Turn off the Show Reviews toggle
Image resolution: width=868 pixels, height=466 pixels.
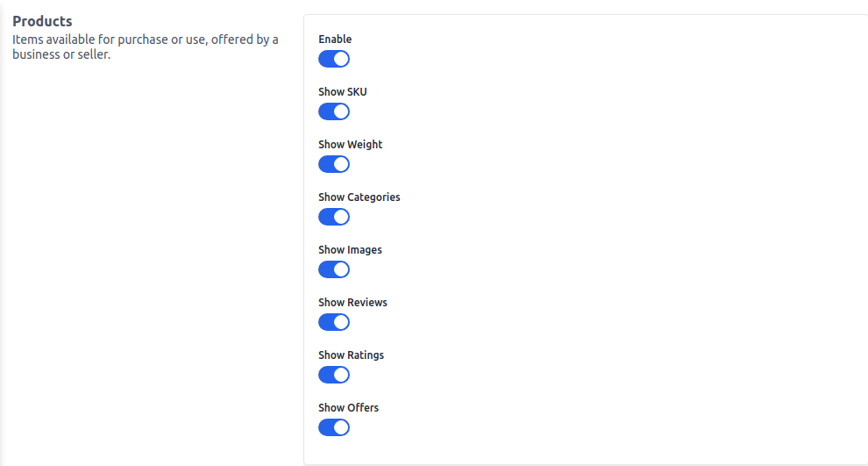point(333,322)
